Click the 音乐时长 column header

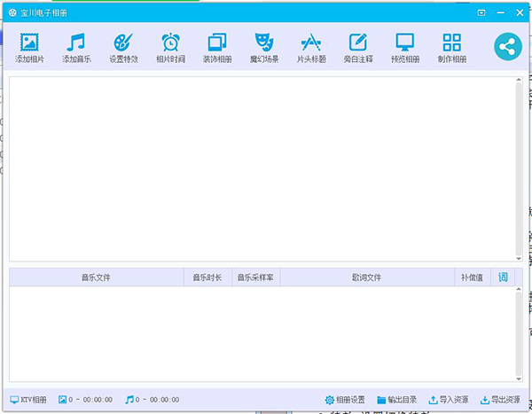point(207,277)
